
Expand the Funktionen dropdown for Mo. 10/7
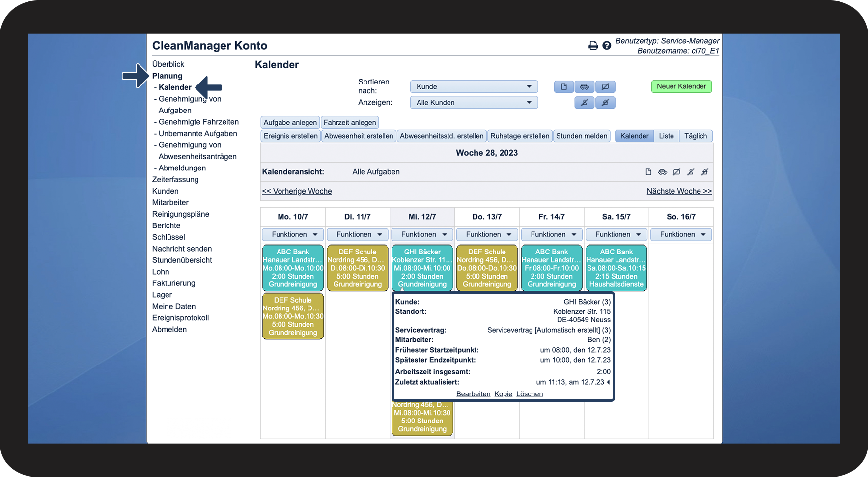pyautogui.click(x=293, y=234)
